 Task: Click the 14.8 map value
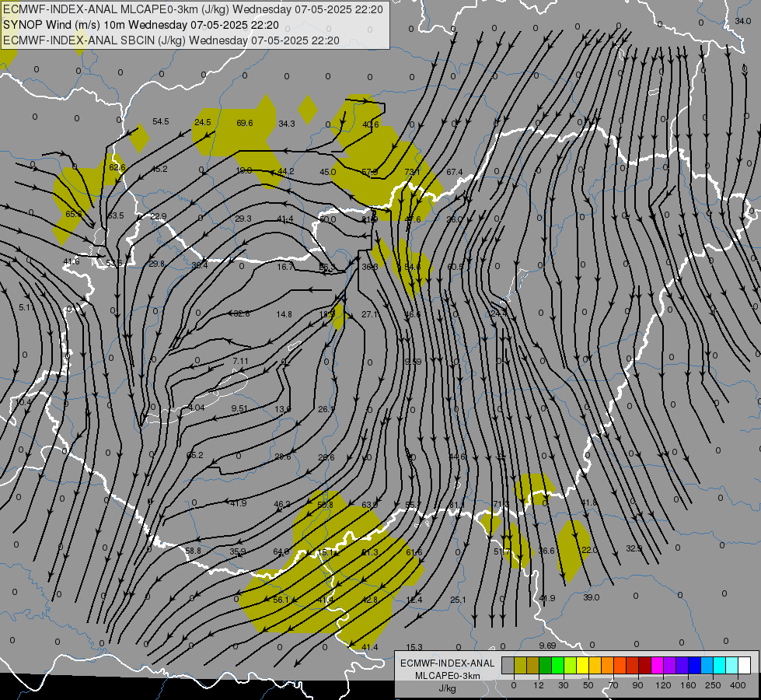tap(284, 314)
